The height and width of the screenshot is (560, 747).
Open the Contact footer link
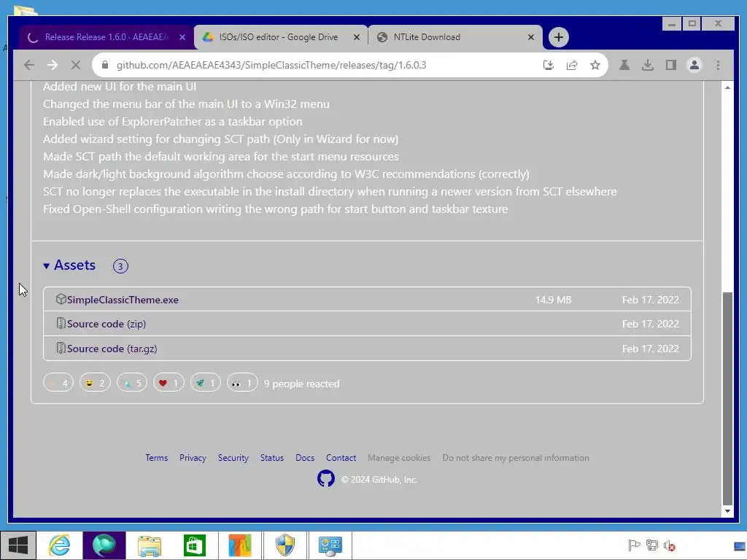[341, 458]
